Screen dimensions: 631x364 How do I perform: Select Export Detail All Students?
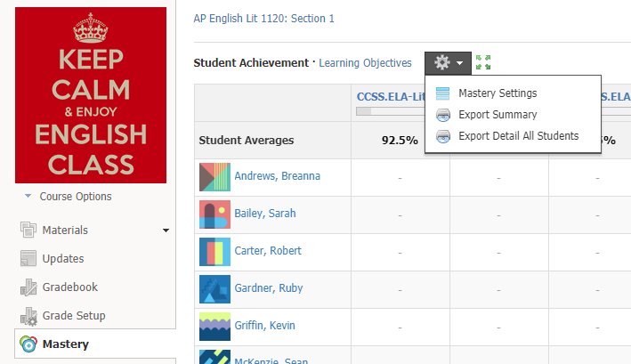518,136
